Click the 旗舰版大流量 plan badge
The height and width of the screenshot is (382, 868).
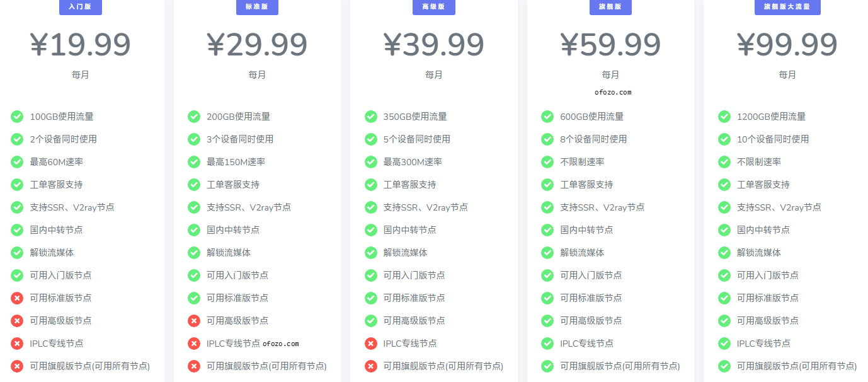click(x=787, y=7)
